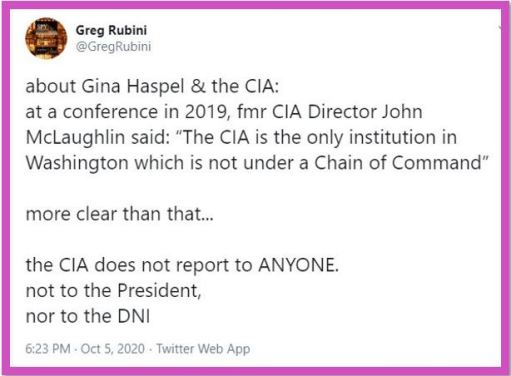511x376 pixels.
Task: Click the Oct 5, 2020 date
Action: tap(113, 349)
